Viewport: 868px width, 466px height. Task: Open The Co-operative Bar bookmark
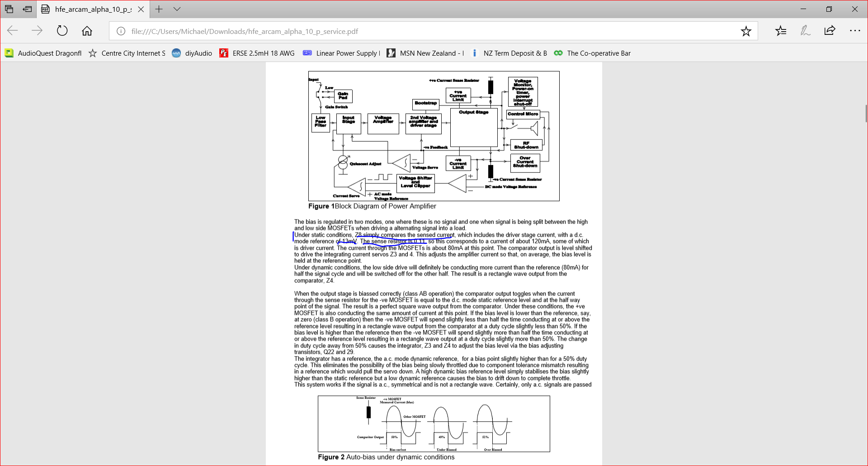(592, 53)
